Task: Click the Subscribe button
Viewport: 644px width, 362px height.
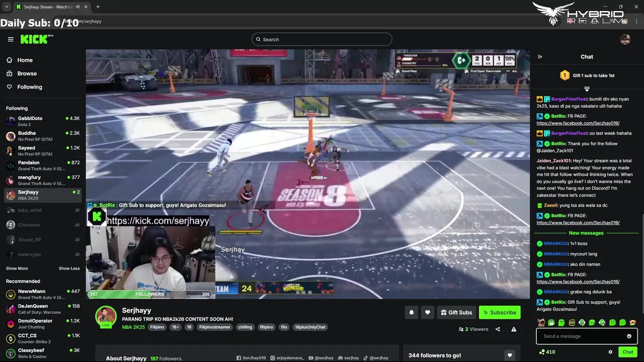Action: pyautogui.click(x=500, y=312)
